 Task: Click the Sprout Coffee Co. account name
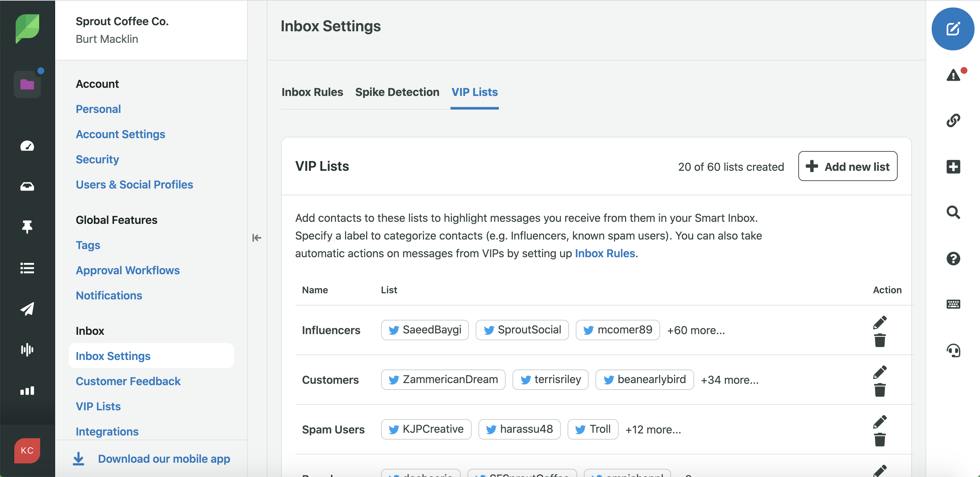(x=122, y=22)
